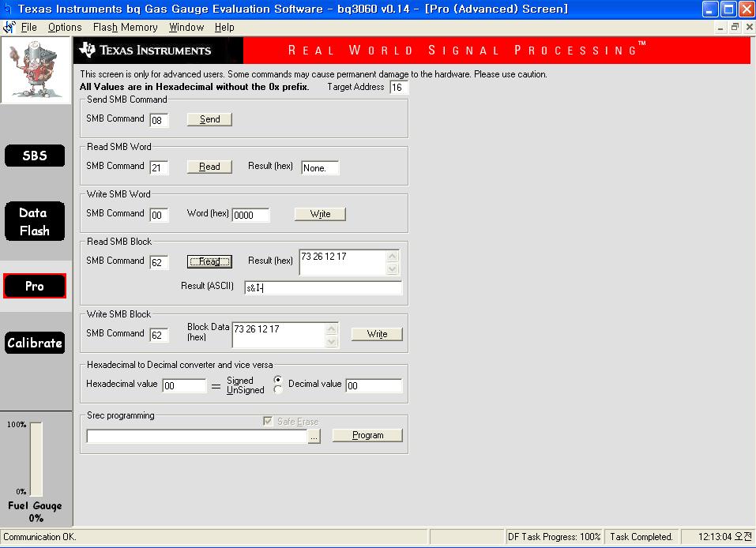The height and width of the screenshot is (548, 756).
Task: Click the Program button
Action: [x=367, y=435]
